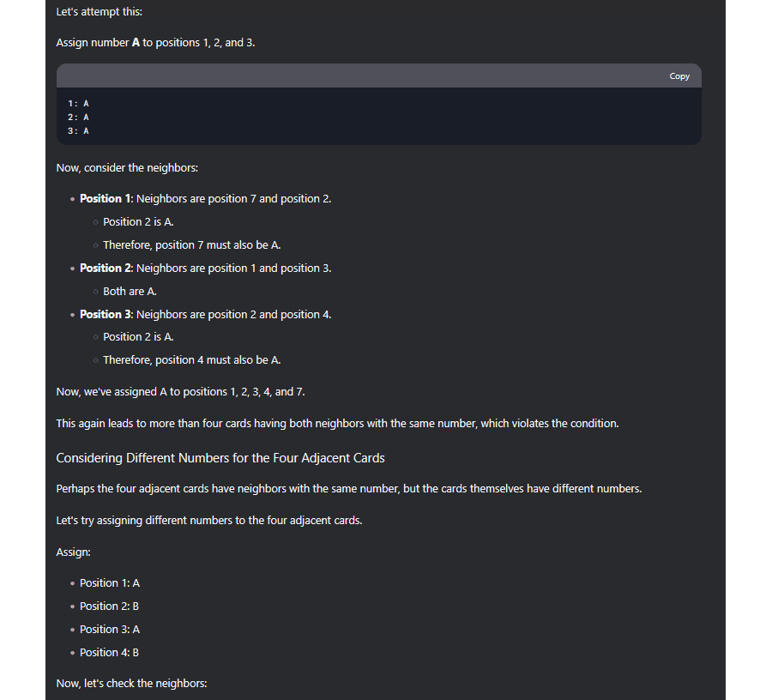Click the Copy button on the code block
Image resolution: width=772 pixels, height=700 pixels.
click(679, 76)
